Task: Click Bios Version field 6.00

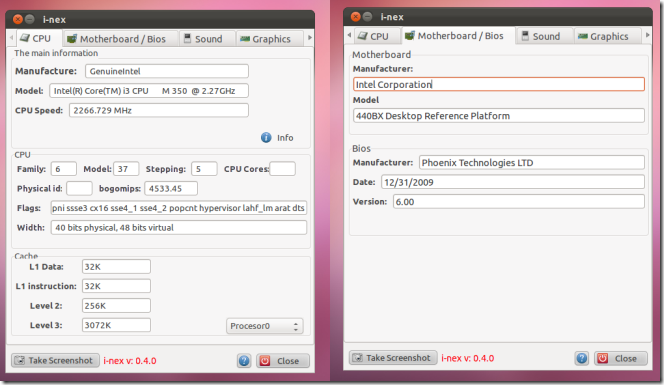Action: [519, 202]
